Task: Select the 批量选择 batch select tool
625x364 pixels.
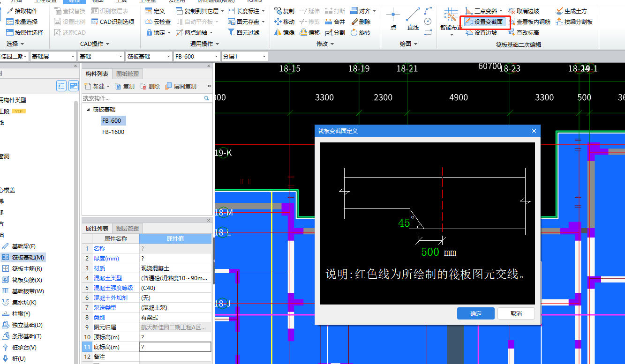Action: (22, 22)
